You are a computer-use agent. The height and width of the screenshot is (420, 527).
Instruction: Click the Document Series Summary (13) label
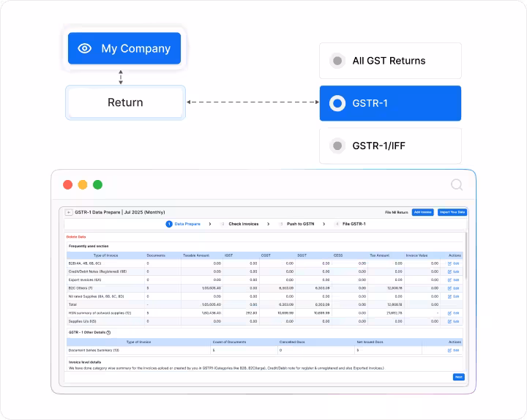click(94, 350)
